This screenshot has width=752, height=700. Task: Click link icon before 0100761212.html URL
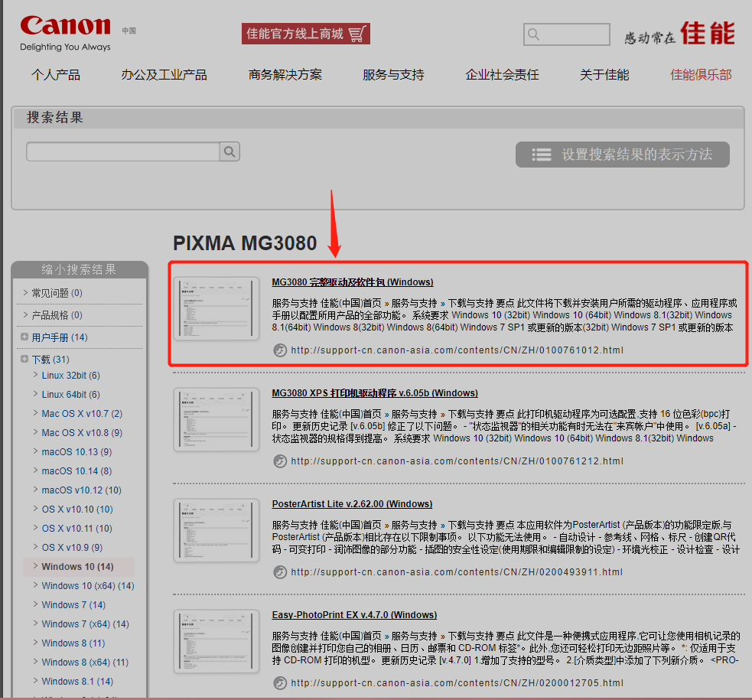coord(280,461)
